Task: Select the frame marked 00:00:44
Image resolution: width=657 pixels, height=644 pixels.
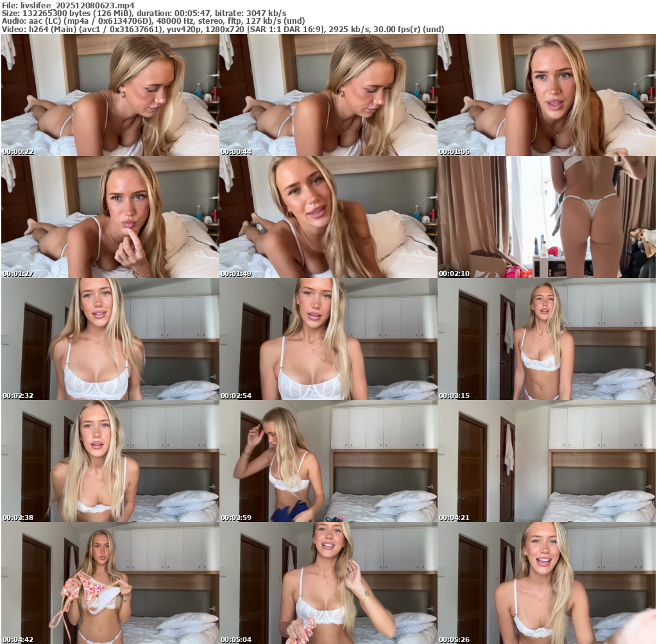Action: pos(328,95)
